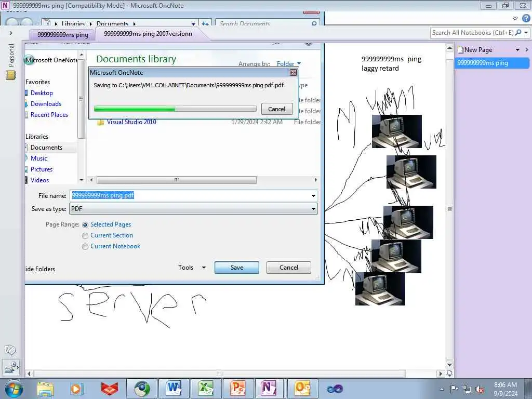This screenshot has width=532, height=399.
Task: Click the topmost computer image on page
Action: point(396,131)
